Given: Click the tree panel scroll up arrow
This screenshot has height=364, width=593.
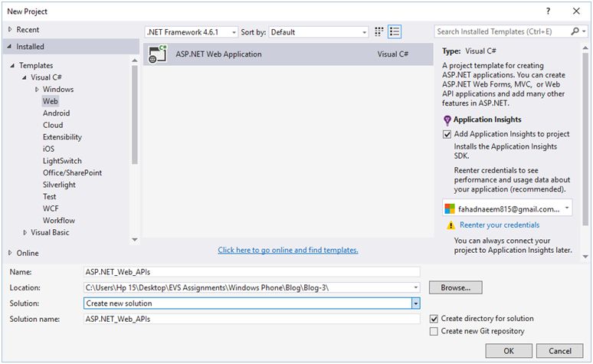Looking at the screenshot, I should tap(135, 61).
